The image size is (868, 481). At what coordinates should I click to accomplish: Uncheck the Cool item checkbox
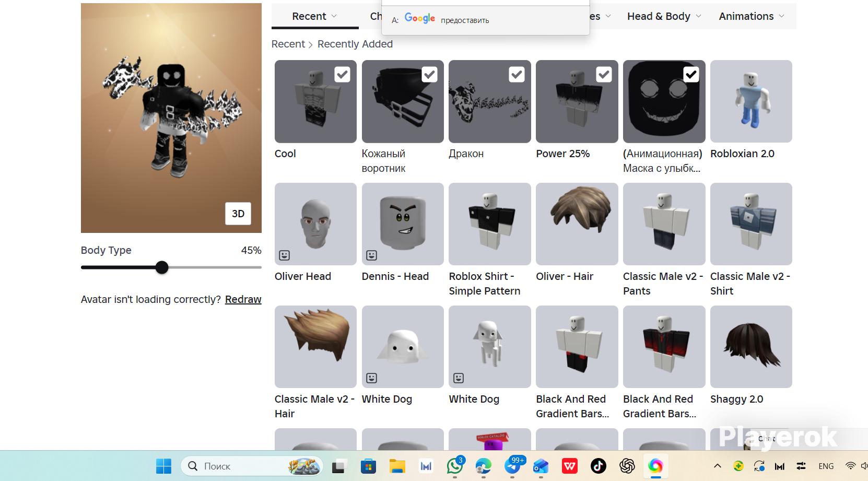coord(343,75)
